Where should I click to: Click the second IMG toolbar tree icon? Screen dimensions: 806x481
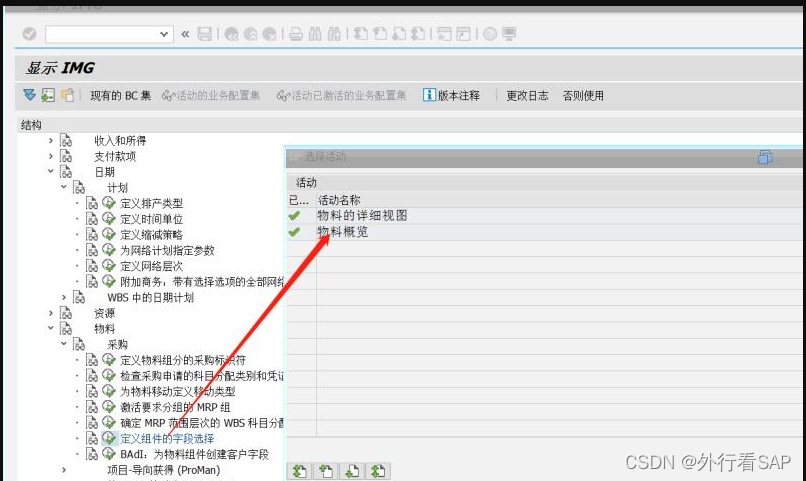[48, 95]
